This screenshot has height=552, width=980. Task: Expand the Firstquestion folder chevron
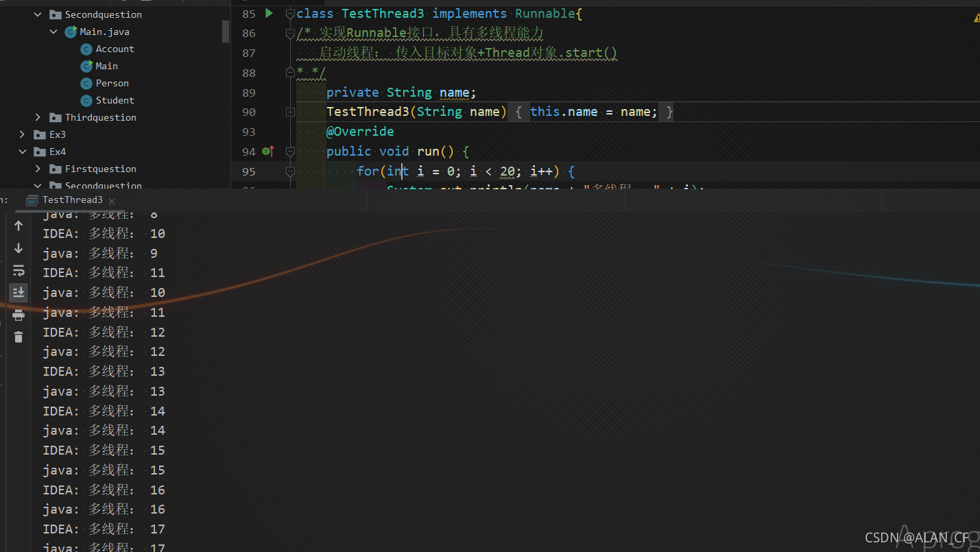[38, 169]
